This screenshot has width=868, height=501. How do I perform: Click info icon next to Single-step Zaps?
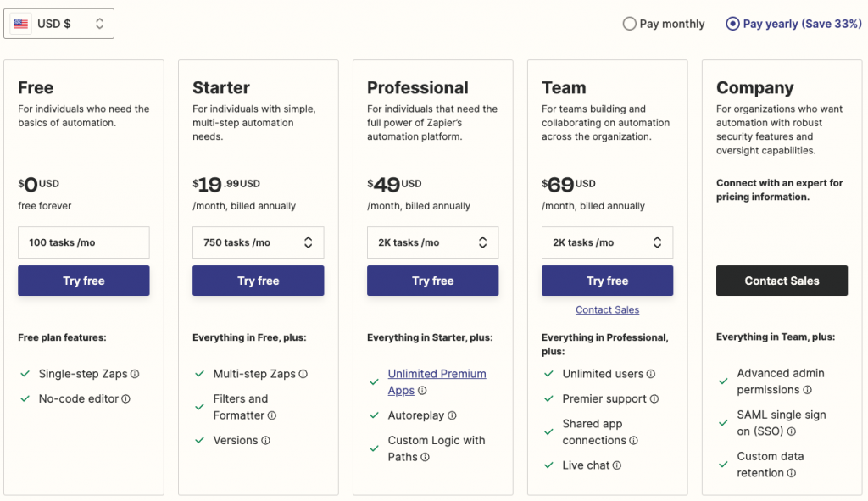pyautogui.click(x=135, y=374)
